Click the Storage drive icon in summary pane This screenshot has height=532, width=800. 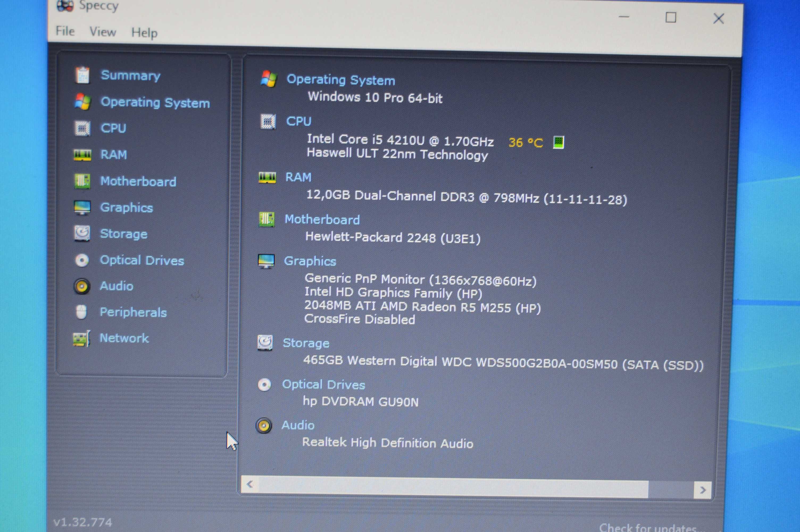pyautogui.click(x=265, y=343)
